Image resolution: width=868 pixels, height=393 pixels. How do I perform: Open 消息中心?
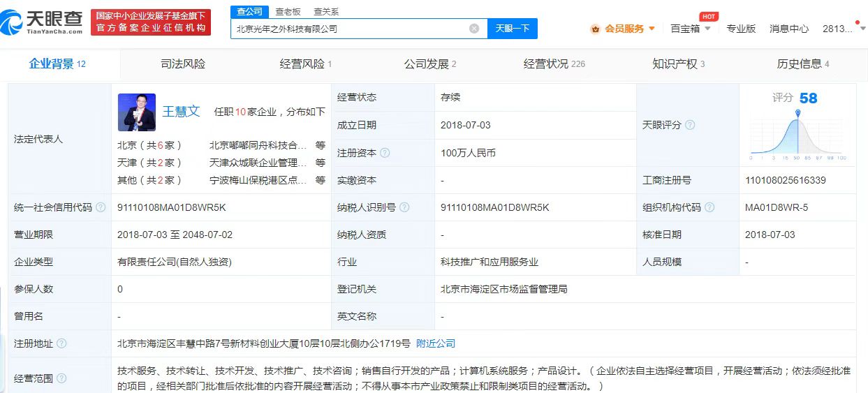point(789,29)
